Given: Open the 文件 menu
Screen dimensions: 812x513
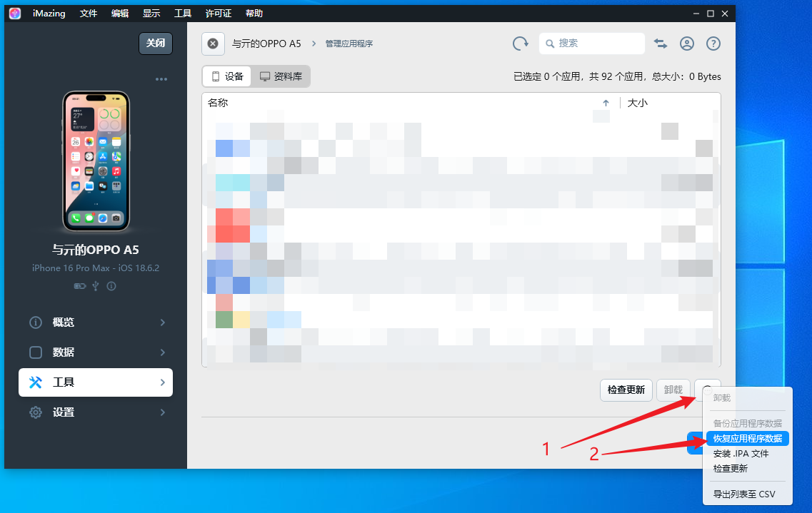Looking at the screenshot, I should tap(89, 14).
